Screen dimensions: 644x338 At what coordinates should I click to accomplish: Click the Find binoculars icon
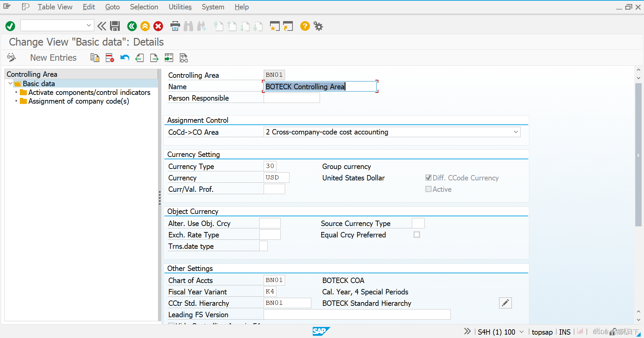pyautogui.click(x=189, y=26)
